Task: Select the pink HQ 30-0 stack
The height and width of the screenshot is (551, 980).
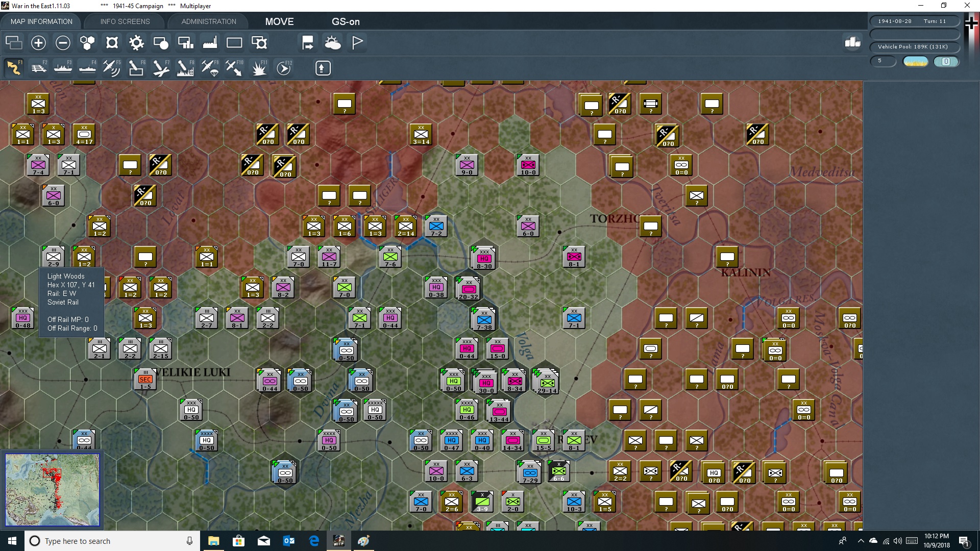Action: [486, 383]
